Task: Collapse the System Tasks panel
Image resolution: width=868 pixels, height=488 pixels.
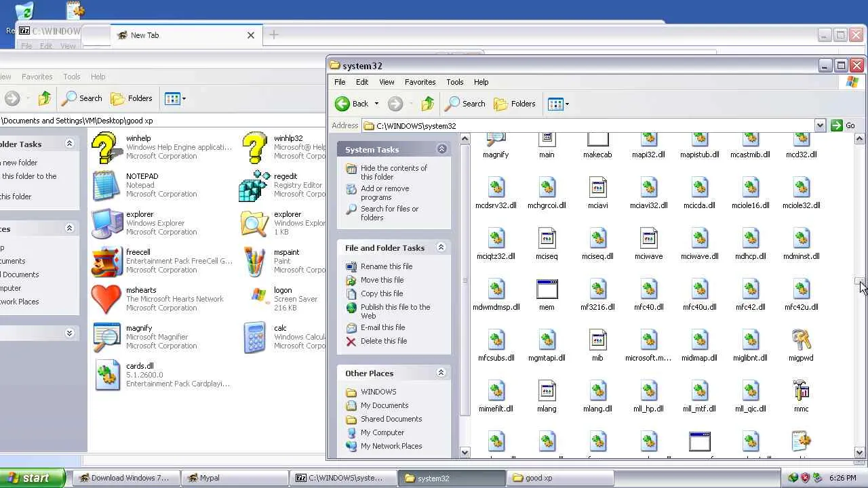Action: pyautogui.click(x=441, y=149)
